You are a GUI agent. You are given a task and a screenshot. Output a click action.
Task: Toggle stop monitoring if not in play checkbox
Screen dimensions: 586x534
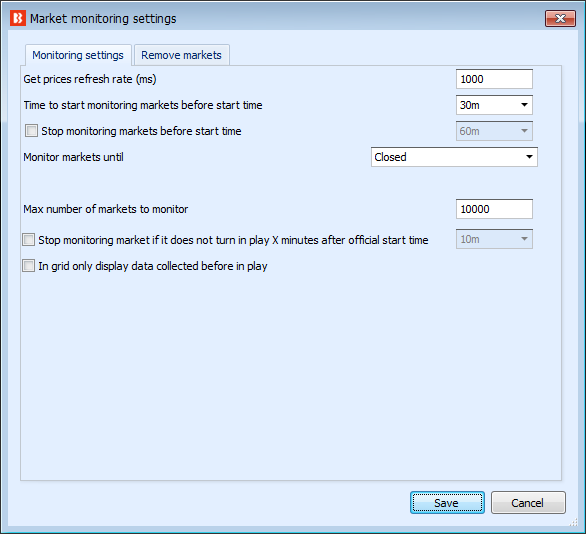pos(28,240)
